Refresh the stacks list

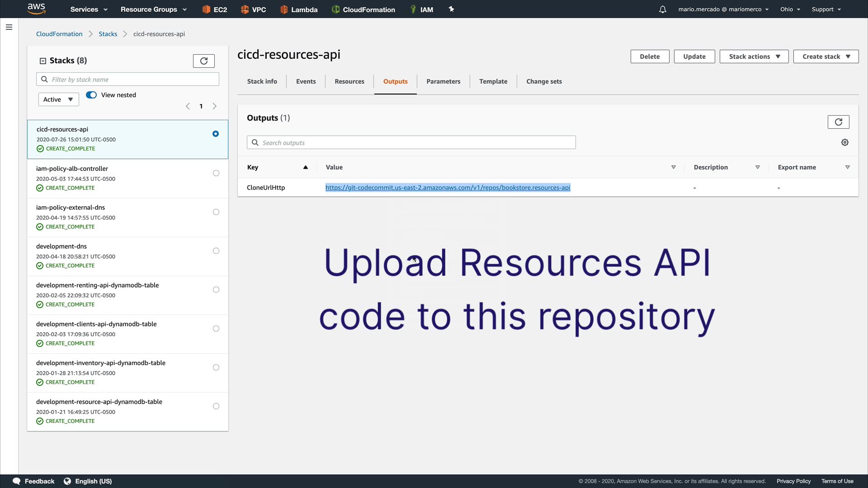coord(203,61)
